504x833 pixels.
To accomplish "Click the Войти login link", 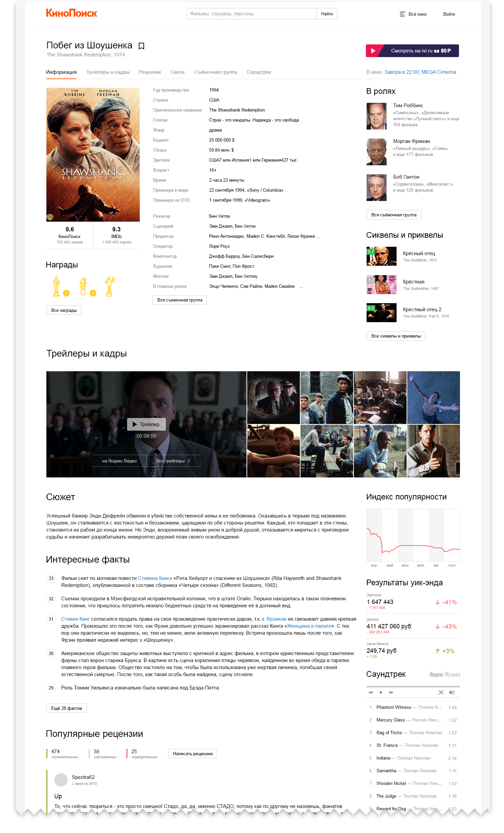I will coord(449,14).
